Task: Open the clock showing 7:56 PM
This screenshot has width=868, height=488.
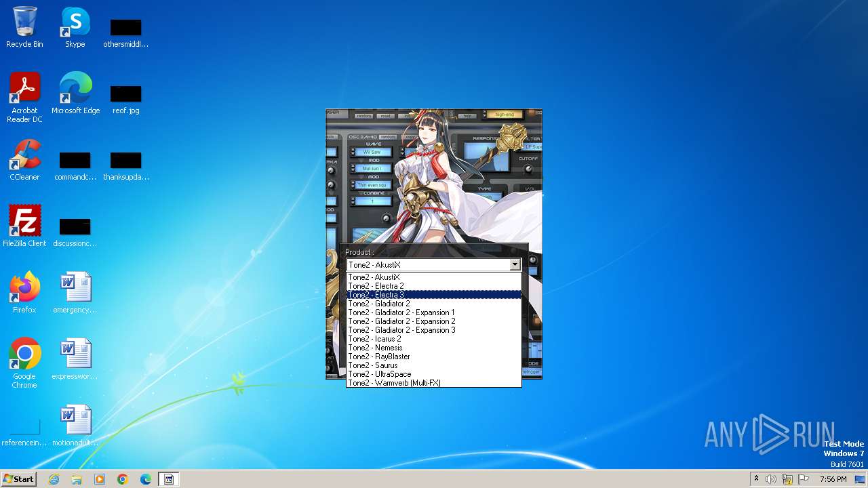Action: 833,479
